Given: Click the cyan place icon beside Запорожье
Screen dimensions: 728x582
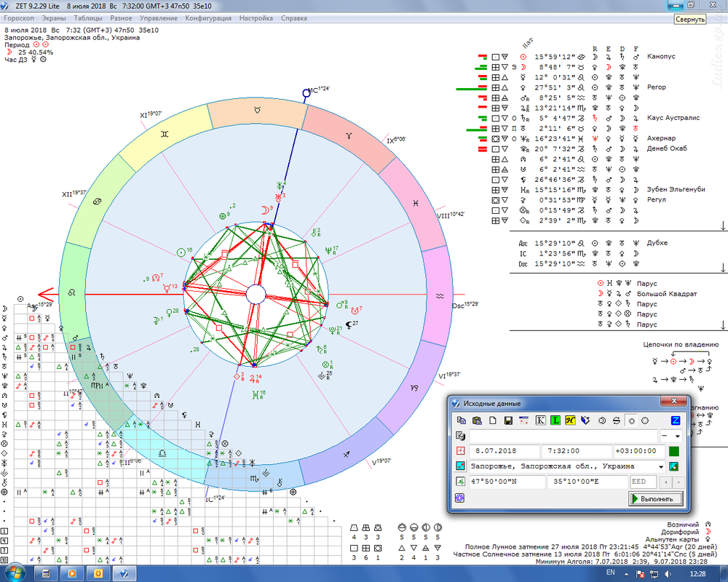Looking at the screenshot, I should [x=460, y=466].
